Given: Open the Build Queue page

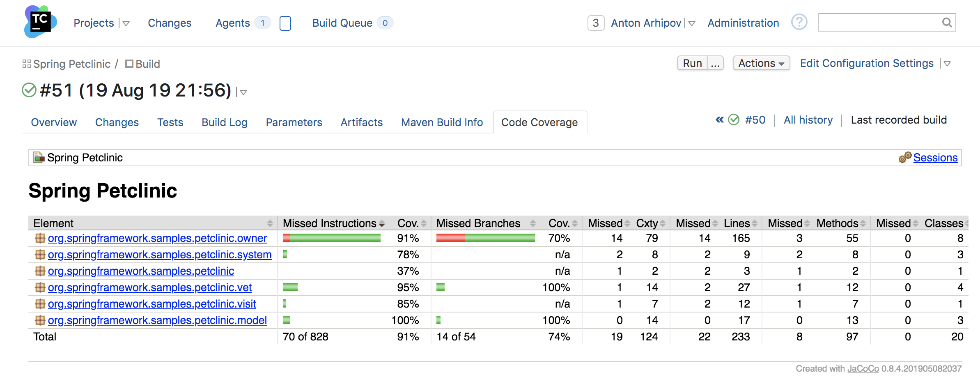Looking at the screenshot, I should tap(342, 23).
